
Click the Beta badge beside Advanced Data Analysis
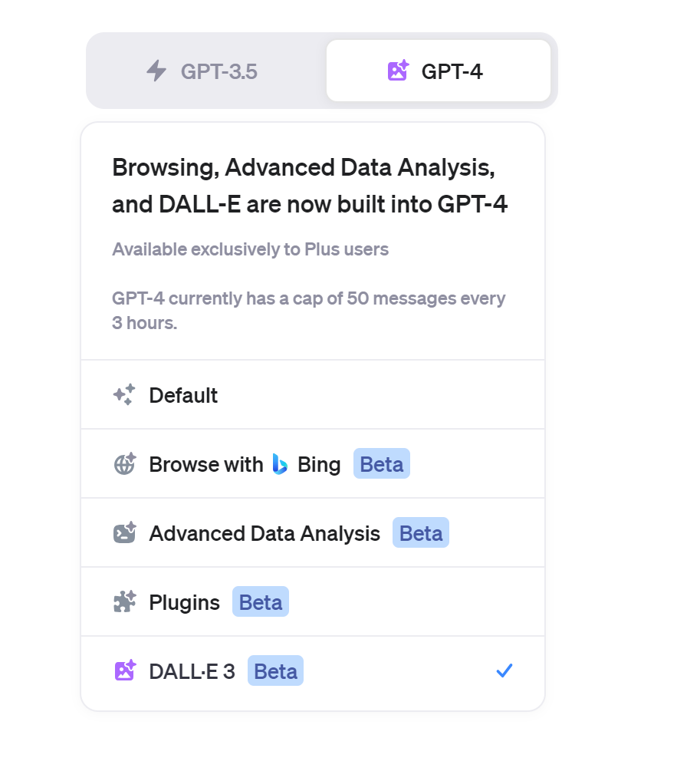tap(421, 533)
